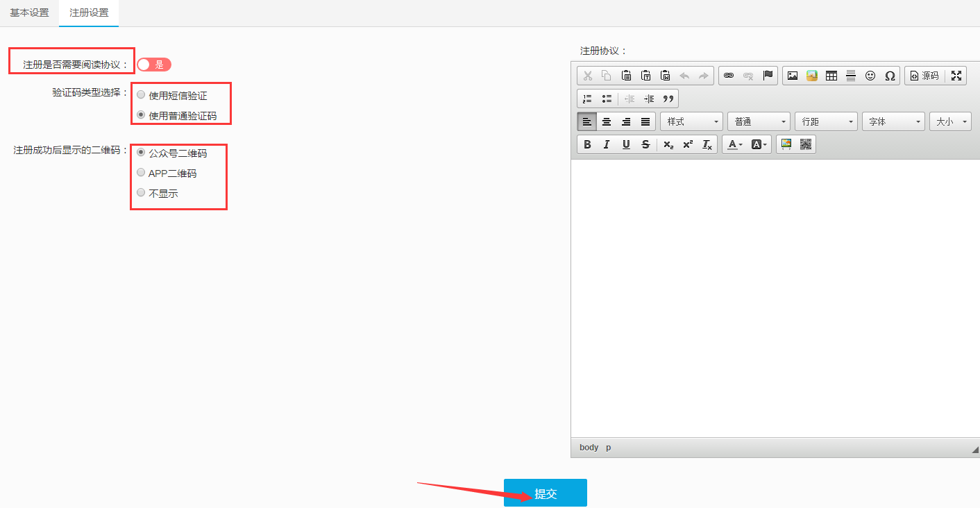
Task: Click the Decrease indent icon
Action: point(630,99)
